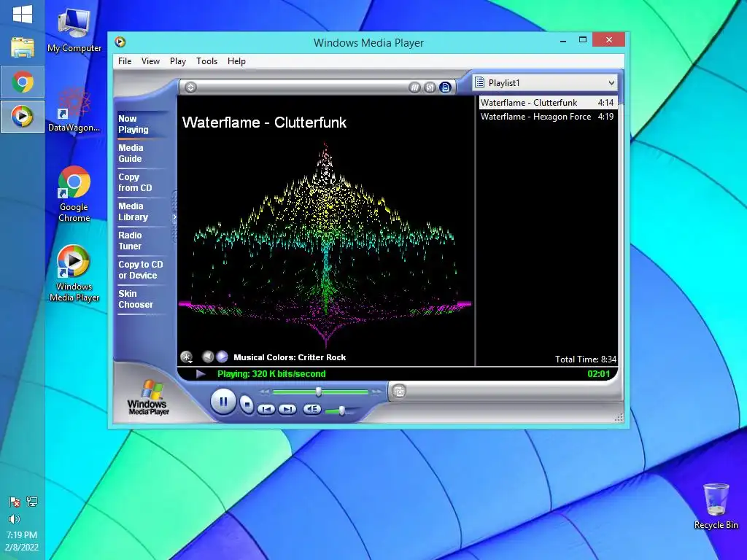
Task: Click the seek bar thumb
Action: click(x=318, y=392)
